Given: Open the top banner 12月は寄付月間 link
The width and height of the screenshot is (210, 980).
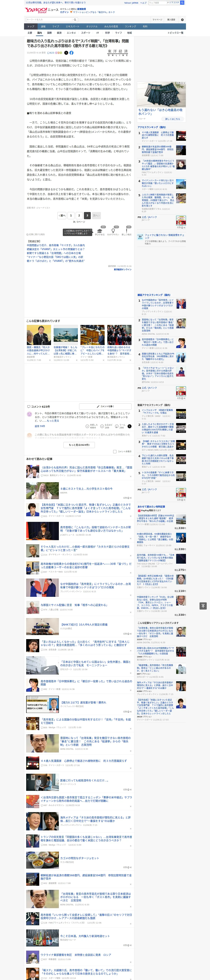Looking at the screenshot, I should click(56, 3).
